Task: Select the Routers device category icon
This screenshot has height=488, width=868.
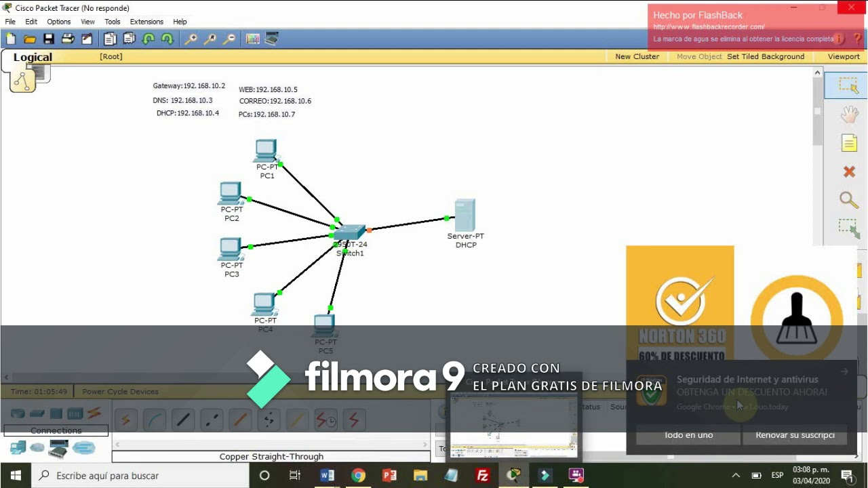Action: 18,413
